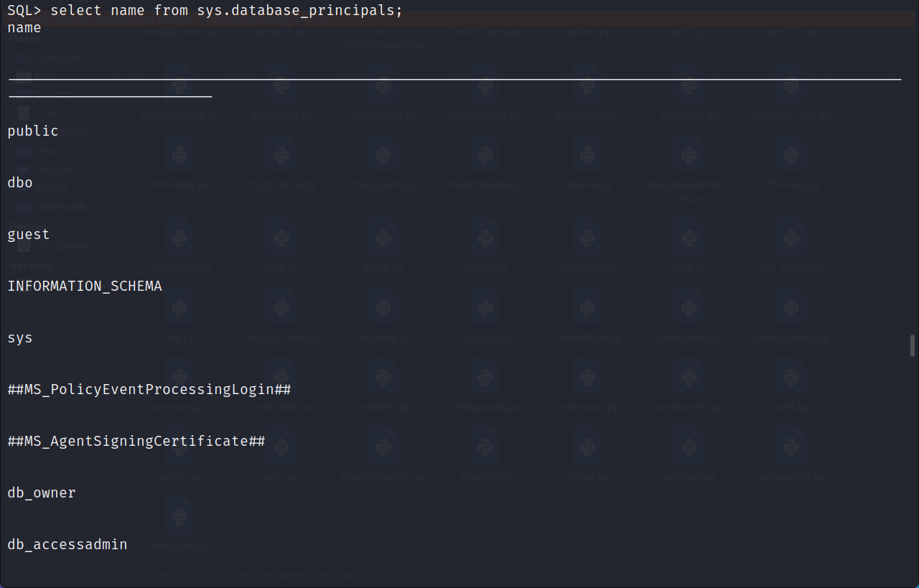
Task: Click the 'db_accessadmin' result row
Action: coord(67,545)
